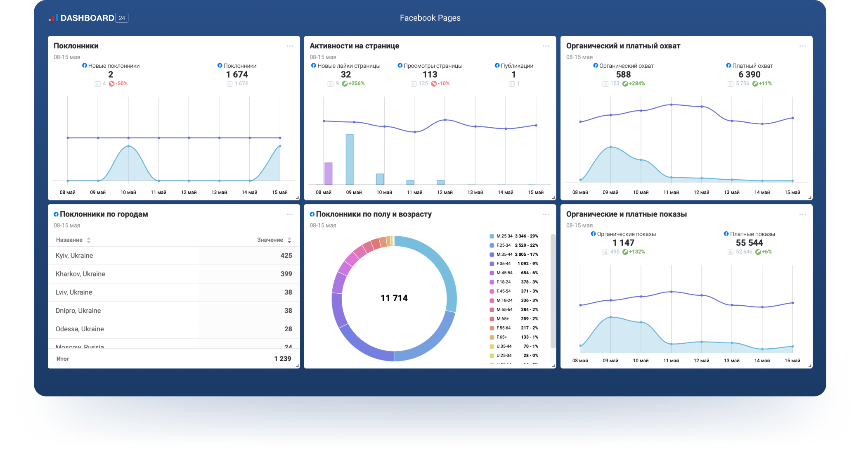Image resolution: width=868 pixels, height=454 pixels.
Task: Open the Поклонники по городам widget options menu
Action: pyautogui.click(x=290, y=214)
